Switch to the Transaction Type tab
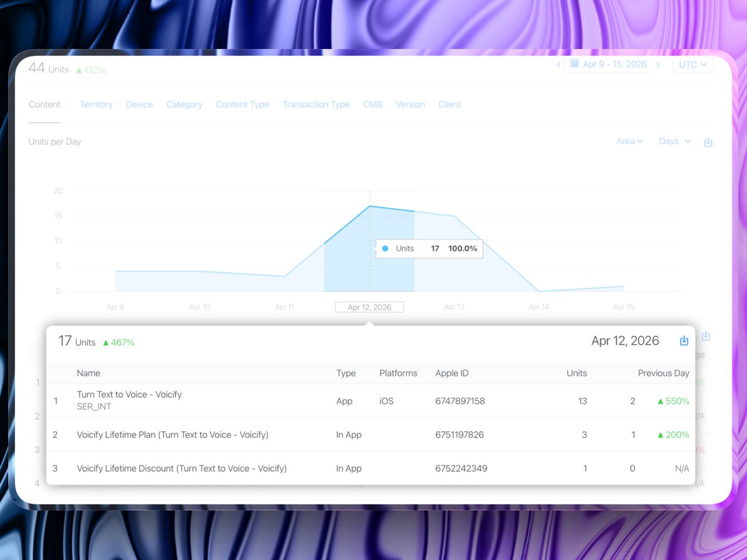The image size is (747, 560). coord(316,105)
